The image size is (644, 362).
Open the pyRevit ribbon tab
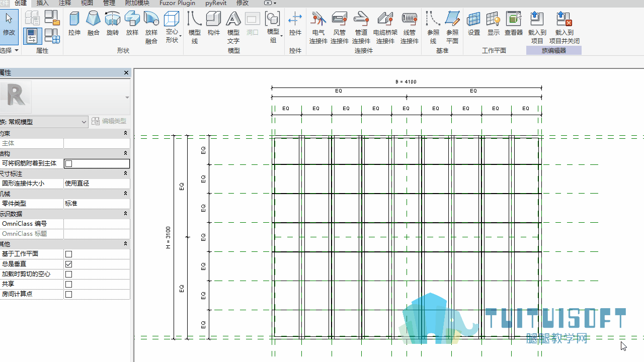tap(216, 3)
